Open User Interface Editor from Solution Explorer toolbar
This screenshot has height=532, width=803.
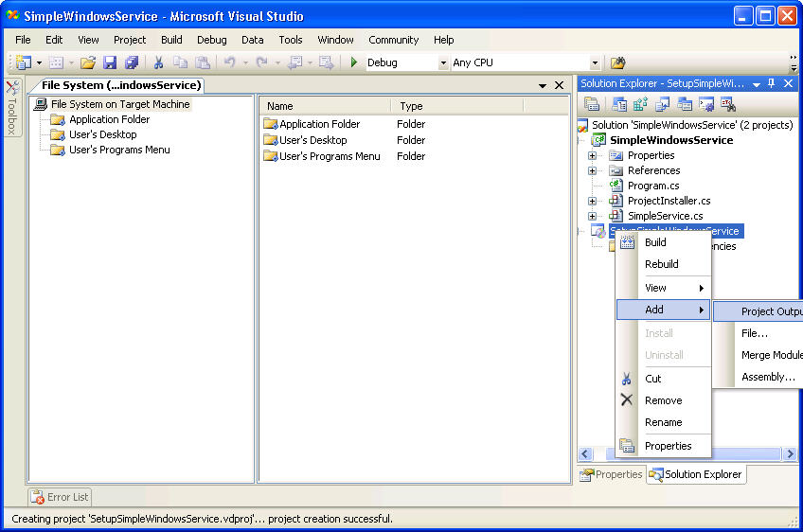[685, 104]
